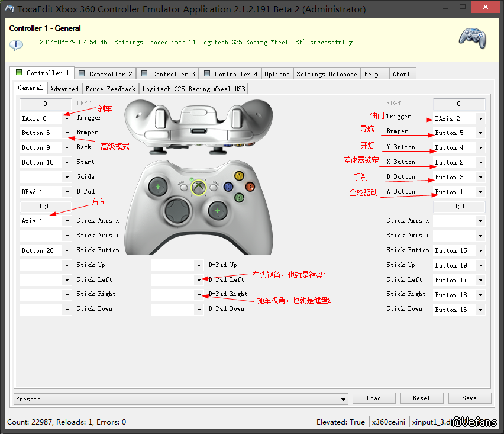Open right Stick Up Button 19 dropdown

coord(480,265)
